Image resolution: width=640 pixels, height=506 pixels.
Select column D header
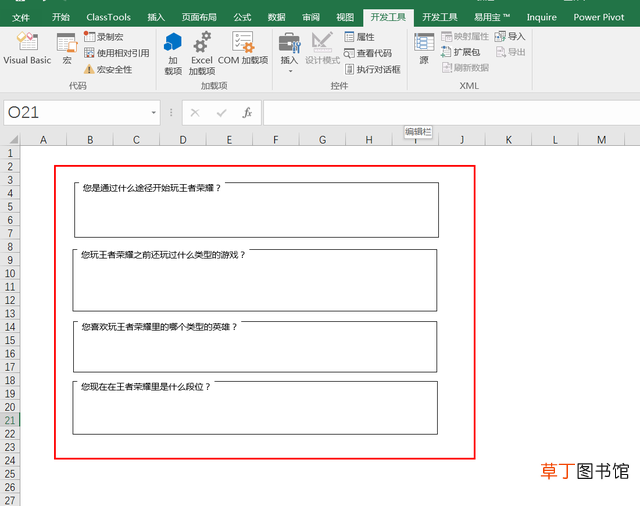point(183,140)
